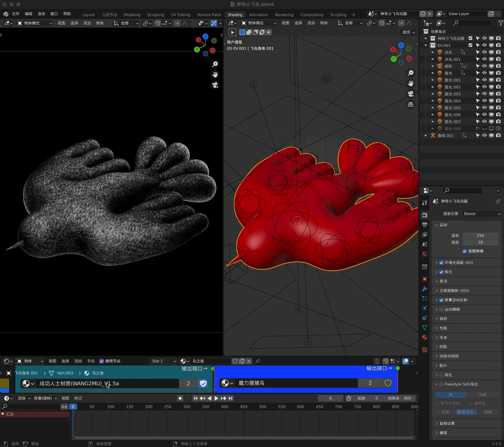The width and height of the screenshot is (504, 447).
Task: Toggle fake user shield for 魔力猪猪鸟 material
Action: 388,383
